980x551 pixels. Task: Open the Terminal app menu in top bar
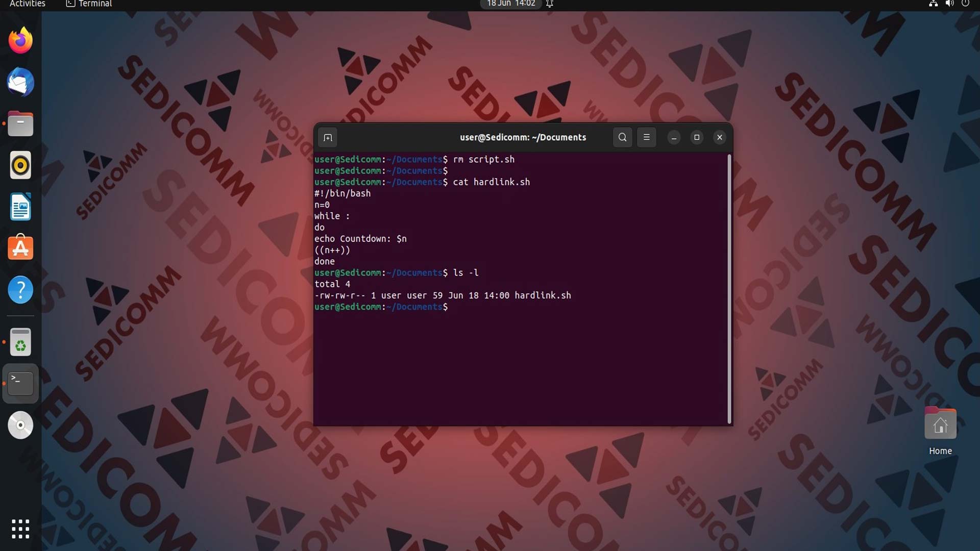89,4
